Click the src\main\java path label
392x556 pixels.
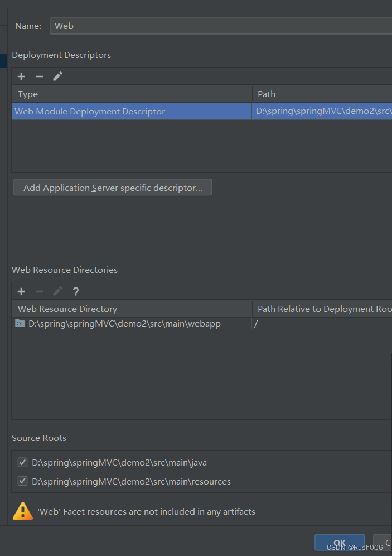pos(119,463)
